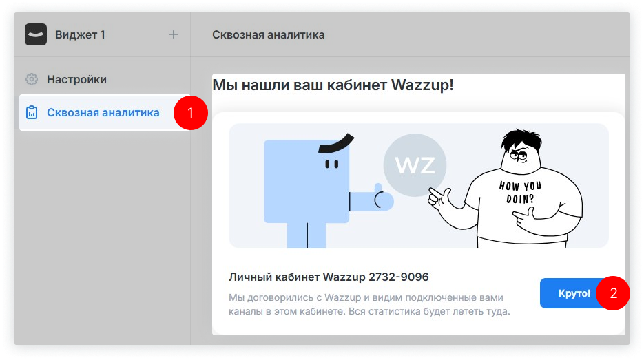Click heading Мы нашли ваш кабинет Wazzup!

(x=333, y=85)
